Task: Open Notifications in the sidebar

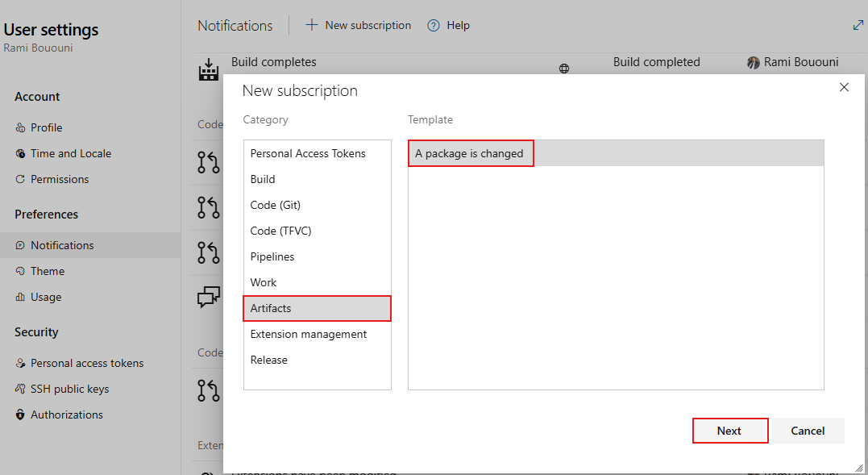Action: pyautogui.click(x=63, y=245)
